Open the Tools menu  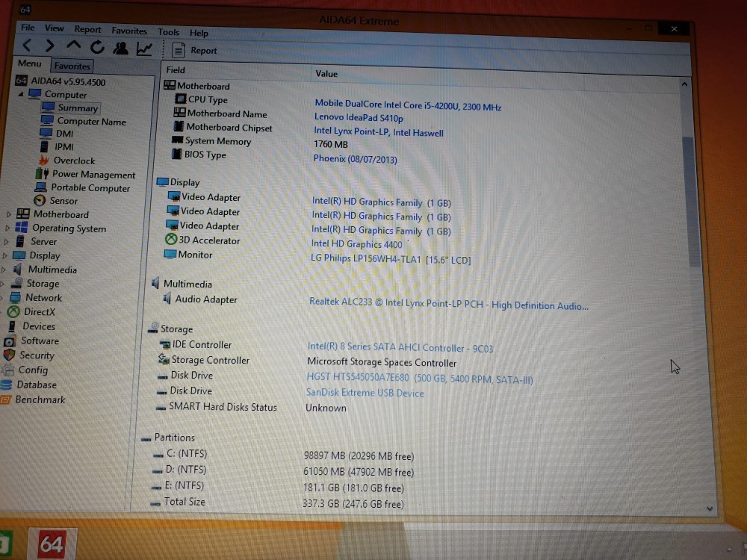168,32
